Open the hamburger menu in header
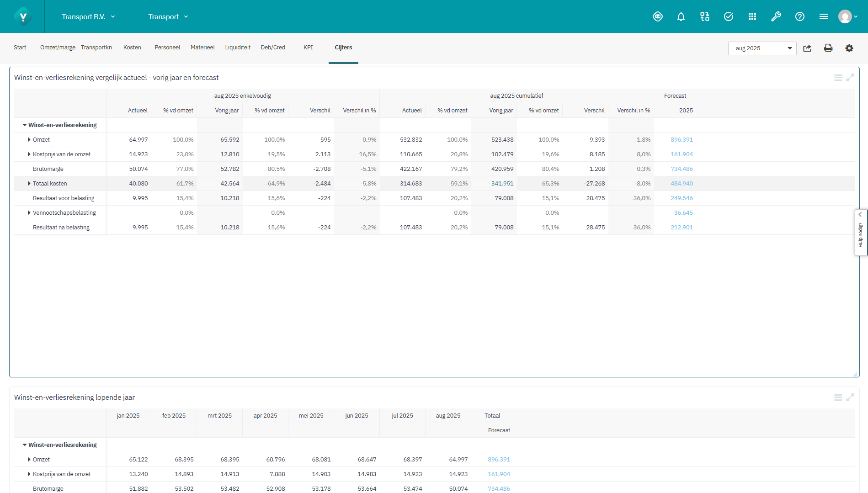 [x=823, y=17]
